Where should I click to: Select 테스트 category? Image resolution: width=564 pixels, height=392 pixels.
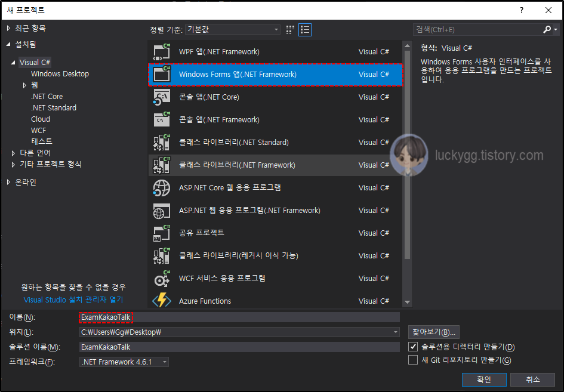(x=42, y=141)
